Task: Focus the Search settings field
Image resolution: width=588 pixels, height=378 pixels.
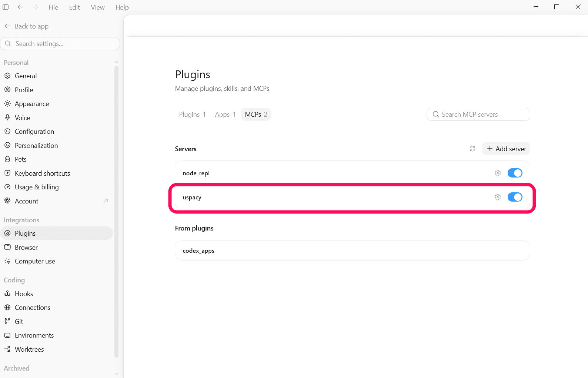Action: pos(60,44)
